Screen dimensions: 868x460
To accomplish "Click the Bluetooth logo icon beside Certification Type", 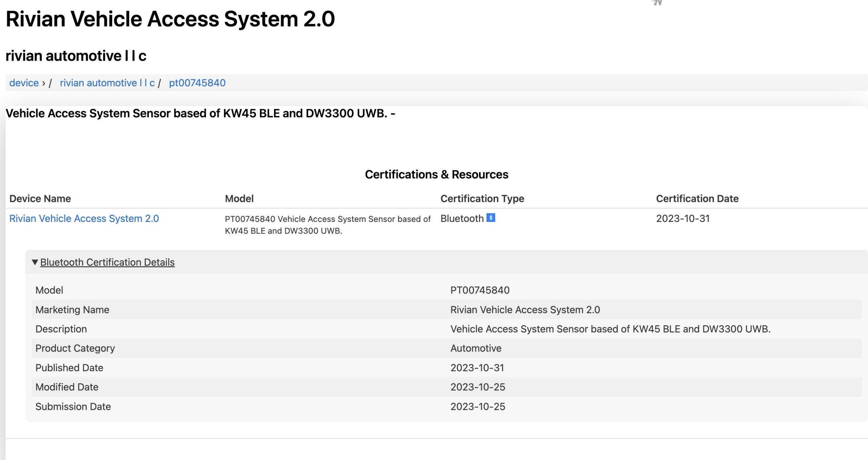I will point(491,218).
